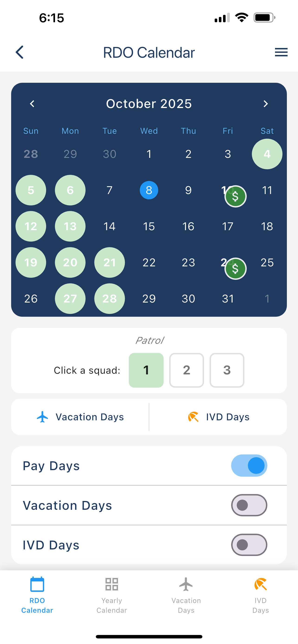
Task: Select squad 3
Action: click(x=227, y=370)
